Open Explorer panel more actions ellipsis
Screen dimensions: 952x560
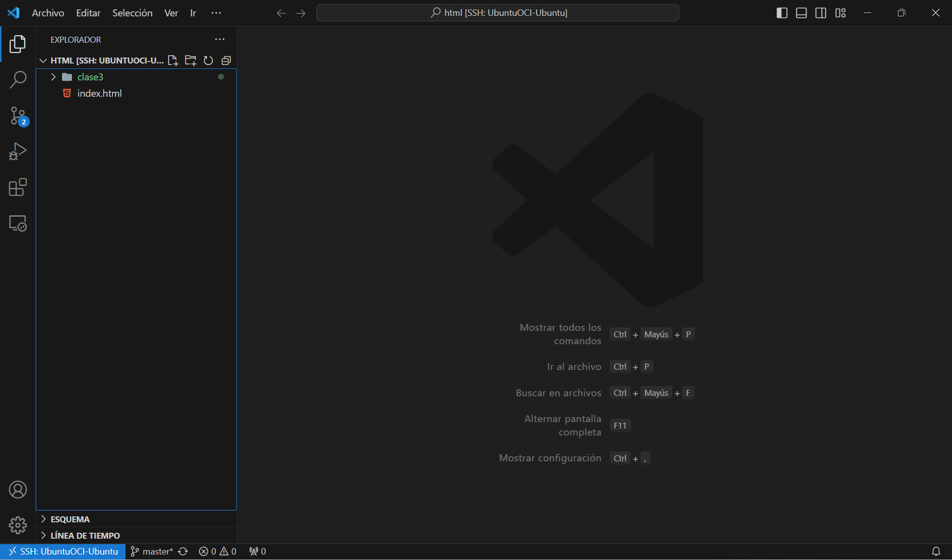pos(220,39)
